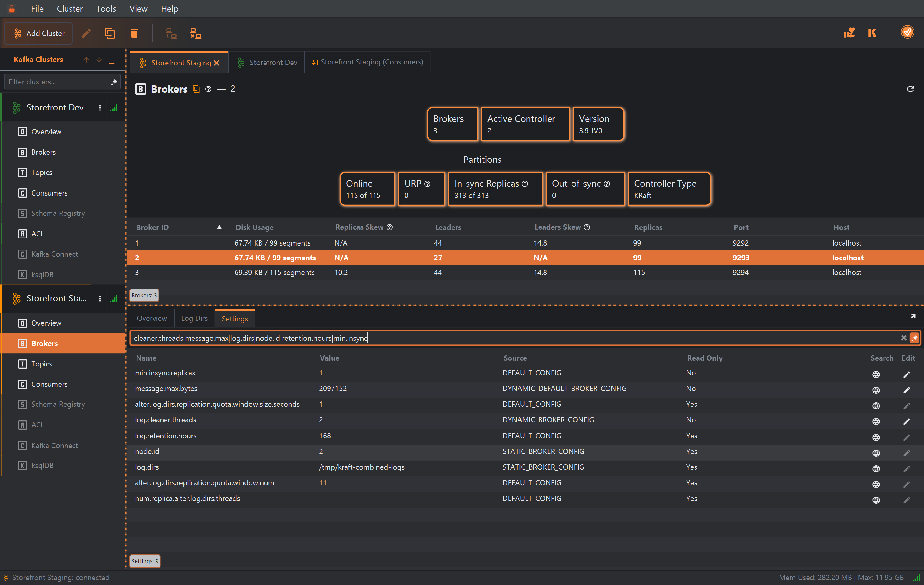Image resolution: width=924 pixels, height=585 pixels.
Task: Click the Replicas Skew help icon
Action: tap(390, 227)
